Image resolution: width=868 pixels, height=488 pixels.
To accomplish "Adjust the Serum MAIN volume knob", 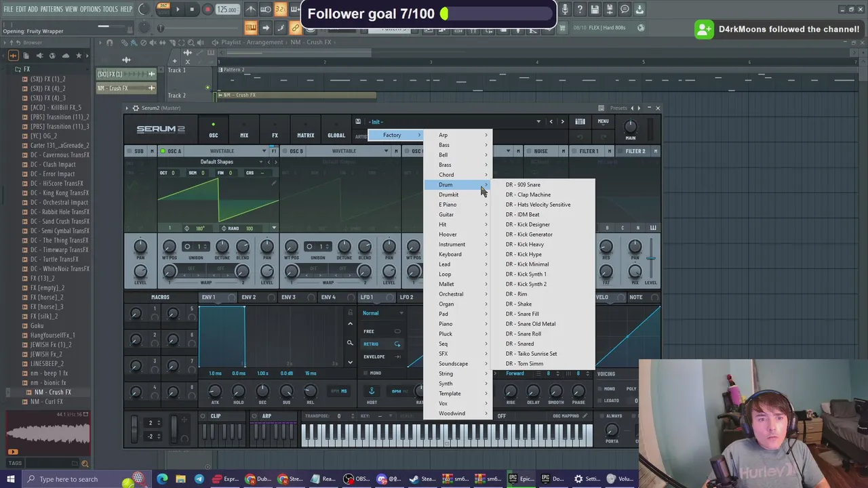I will tap(630, 127).
